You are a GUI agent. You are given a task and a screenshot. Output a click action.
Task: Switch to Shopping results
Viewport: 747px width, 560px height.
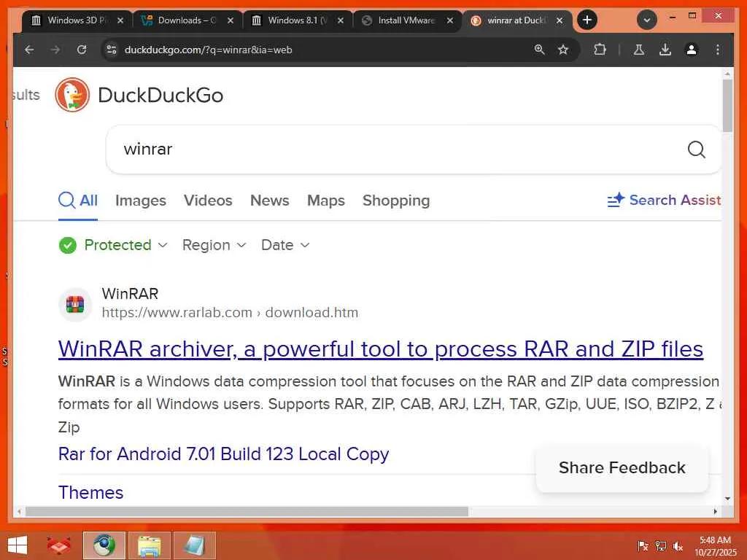coord(396,201)
